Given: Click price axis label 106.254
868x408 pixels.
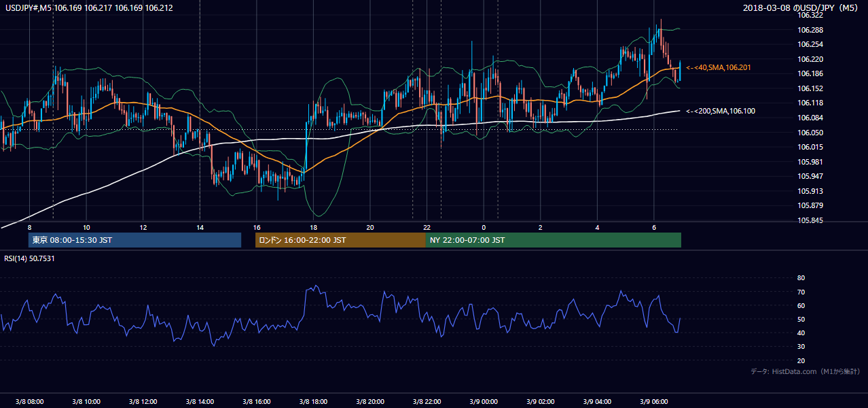Looking at the screenshot, I should pos(812,44).
